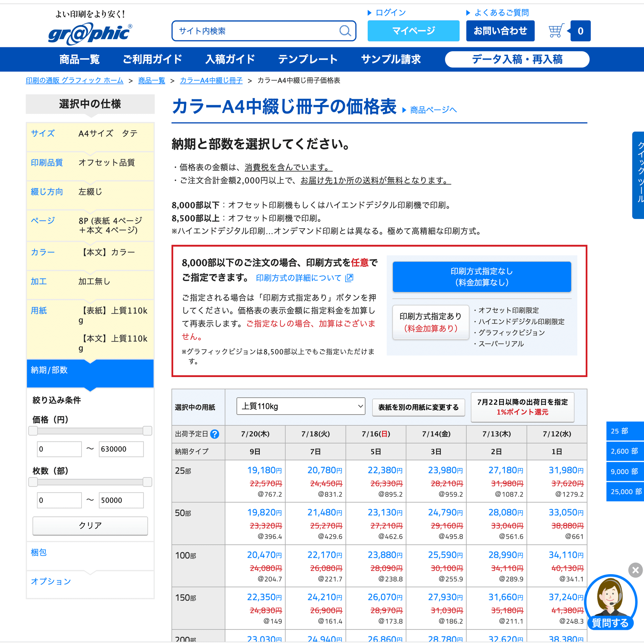Click the 商品ページへ link
Screen dimensions: 644x644
433,109
